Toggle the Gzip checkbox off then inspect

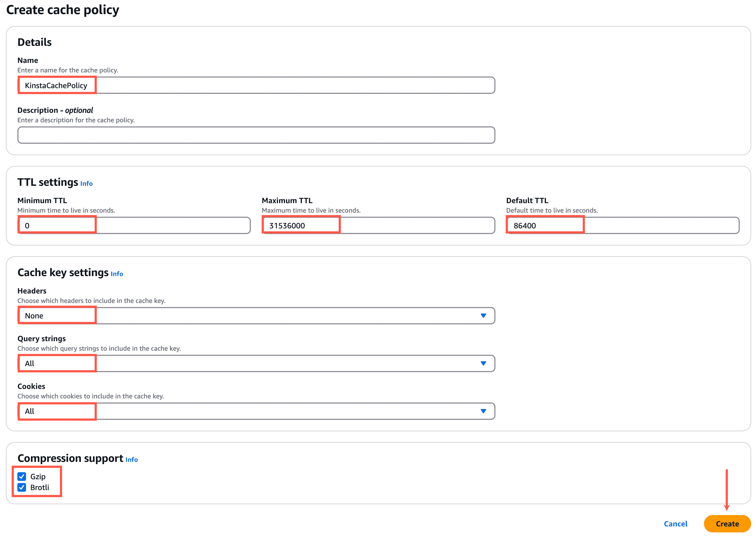click(21, 477)
